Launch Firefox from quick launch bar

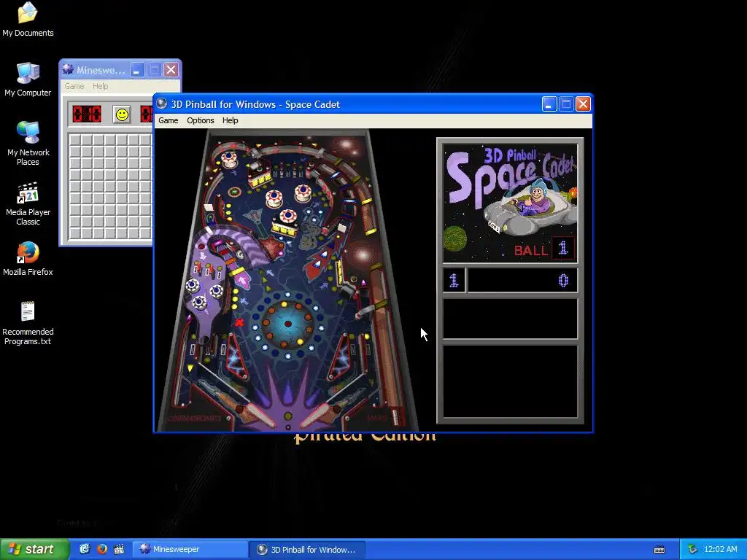coord(101,549)
